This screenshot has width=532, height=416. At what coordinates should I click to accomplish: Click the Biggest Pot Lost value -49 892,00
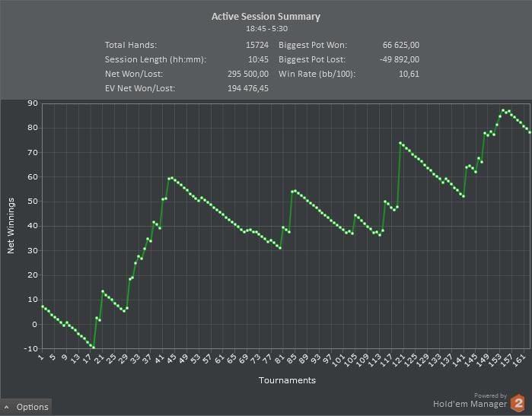pos(400,59)
